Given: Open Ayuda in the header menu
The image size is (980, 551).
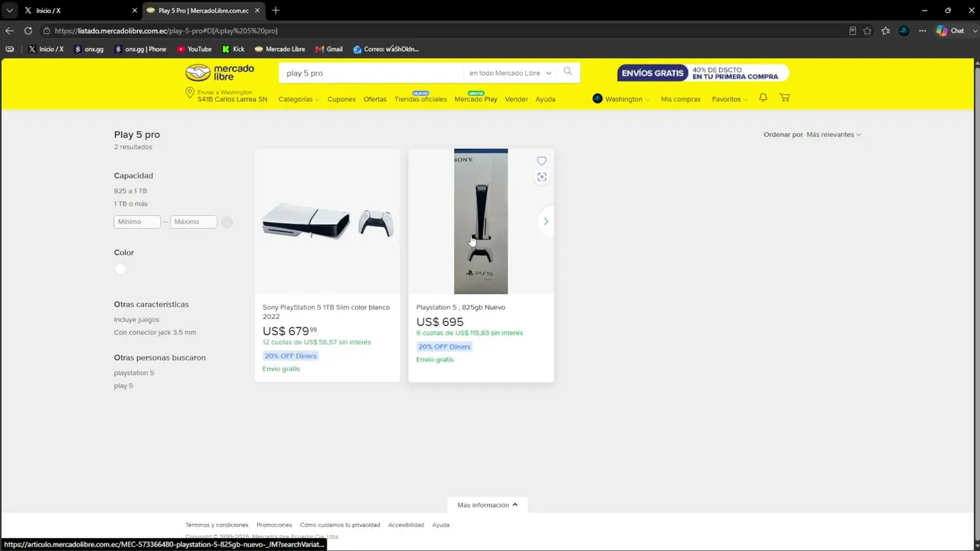Looking at the screenshot, I should pos(545,99).
